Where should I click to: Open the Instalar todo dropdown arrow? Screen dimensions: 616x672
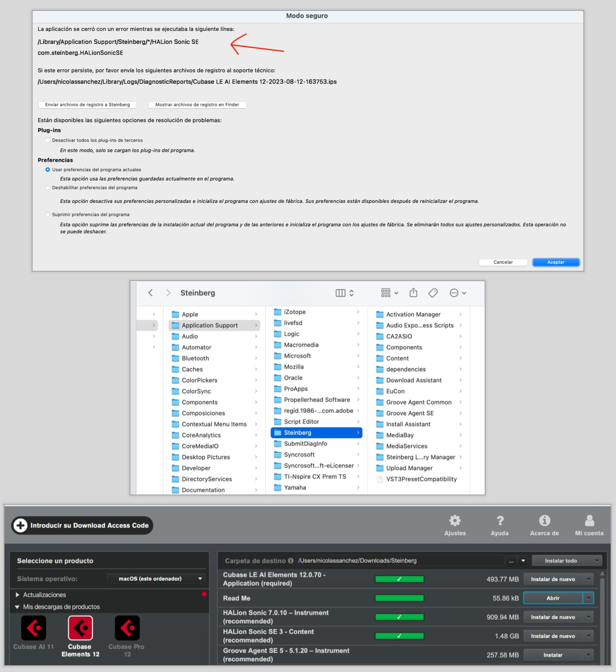pos(596,560)
